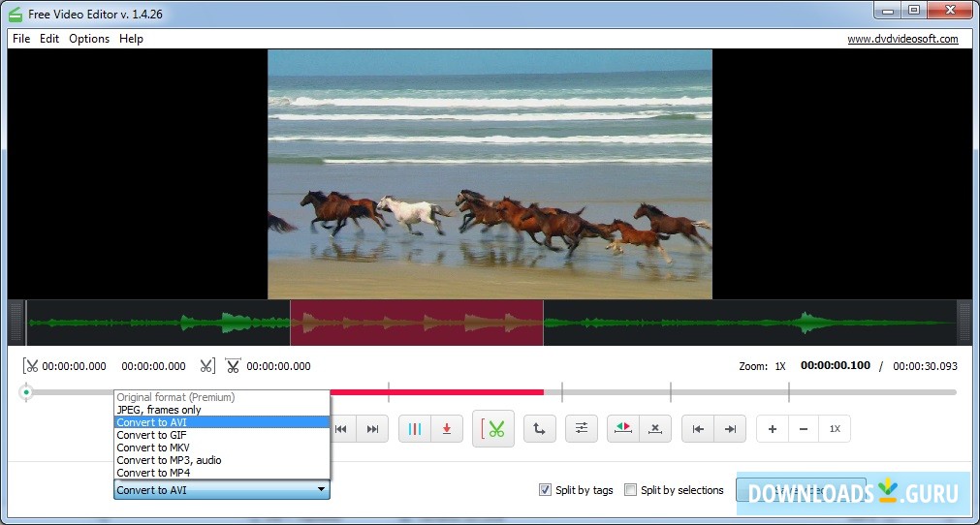980x525 pixels.
Task: Click the red selection in waveform
Action: pyautogui.click(x=417, y=323)
